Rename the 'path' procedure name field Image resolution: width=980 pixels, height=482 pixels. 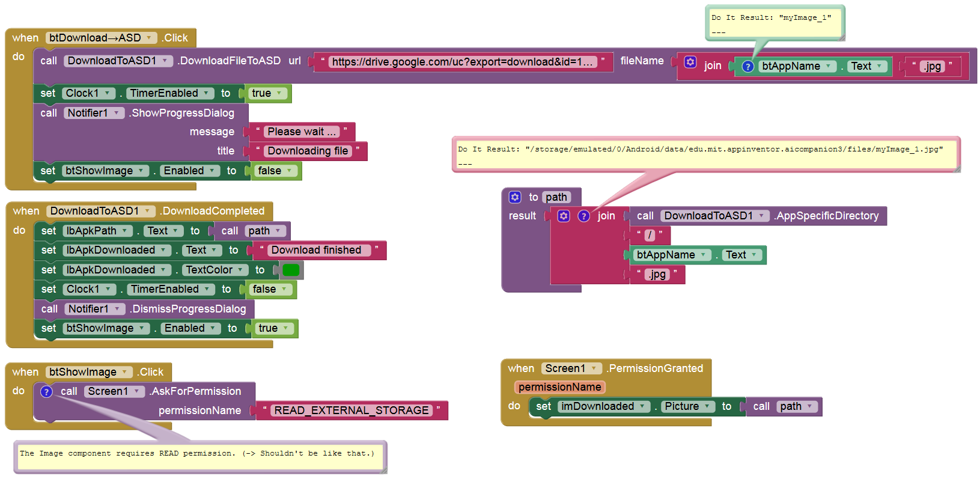click(556, 197)
